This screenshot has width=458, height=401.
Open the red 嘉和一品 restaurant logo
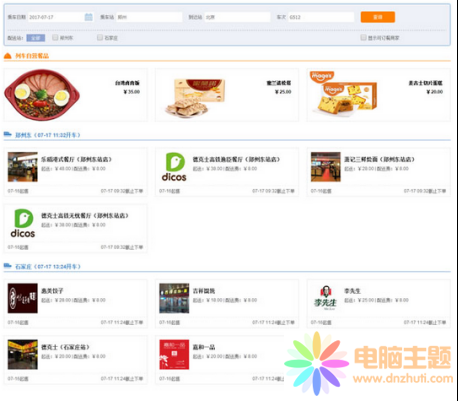(174, 355)
